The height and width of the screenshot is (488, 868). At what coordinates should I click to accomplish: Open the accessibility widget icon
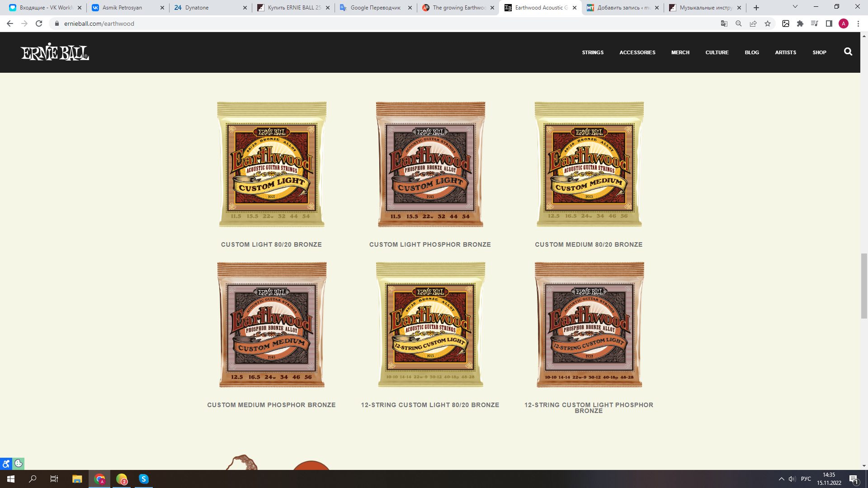coord(6,464)
